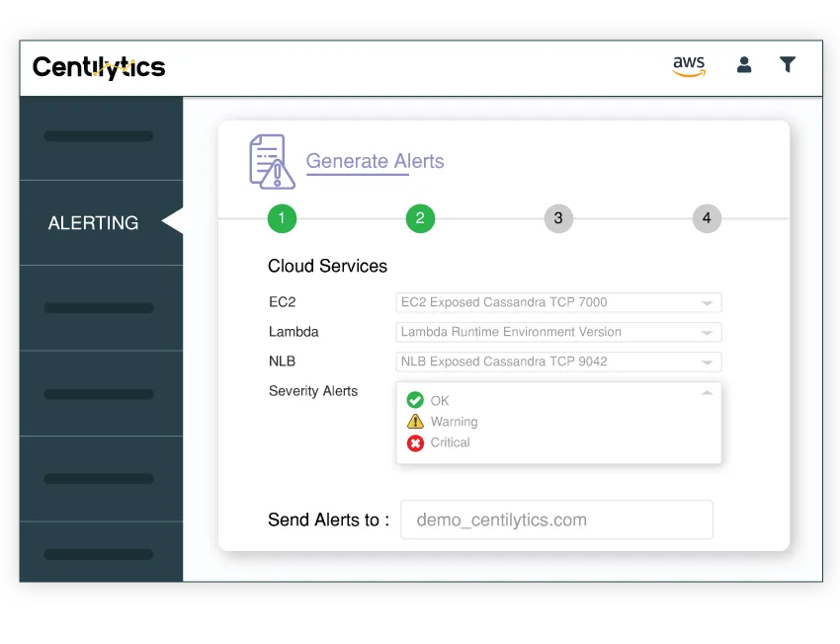Choose OK severity option

coord(440,400)
